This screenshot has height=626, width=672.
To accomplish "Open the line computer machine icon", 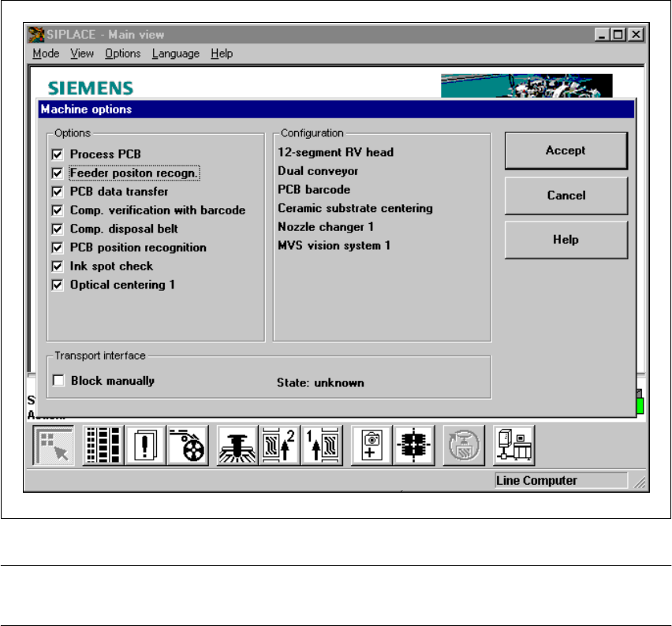I will [513, 445].
